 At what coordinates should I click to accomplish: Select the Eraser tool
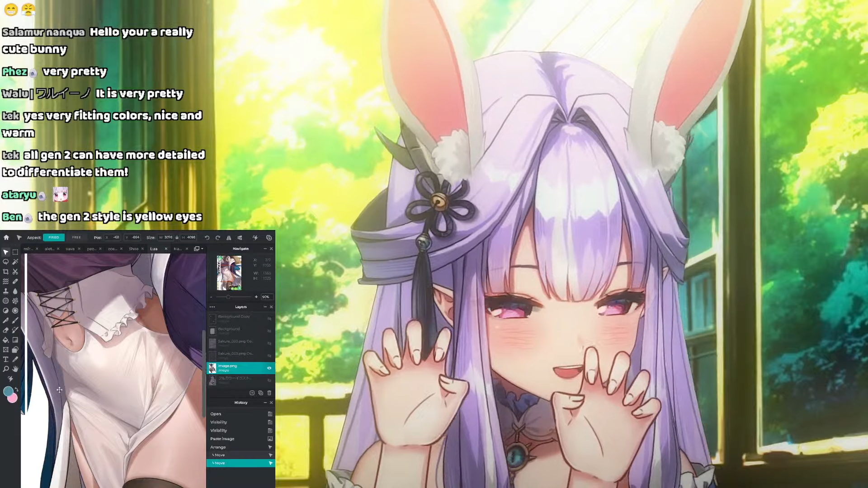5,330
